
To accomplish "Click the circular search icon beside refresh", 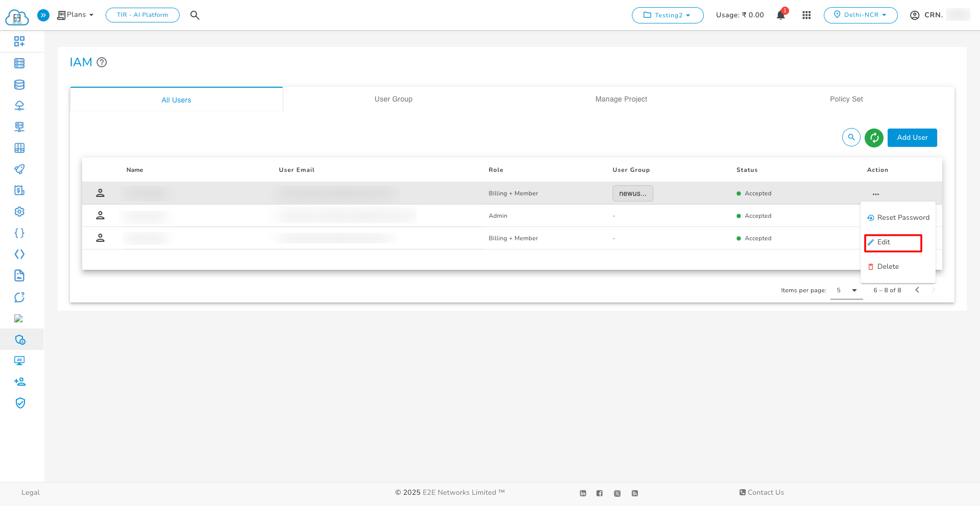I will (x=851, y=137).
